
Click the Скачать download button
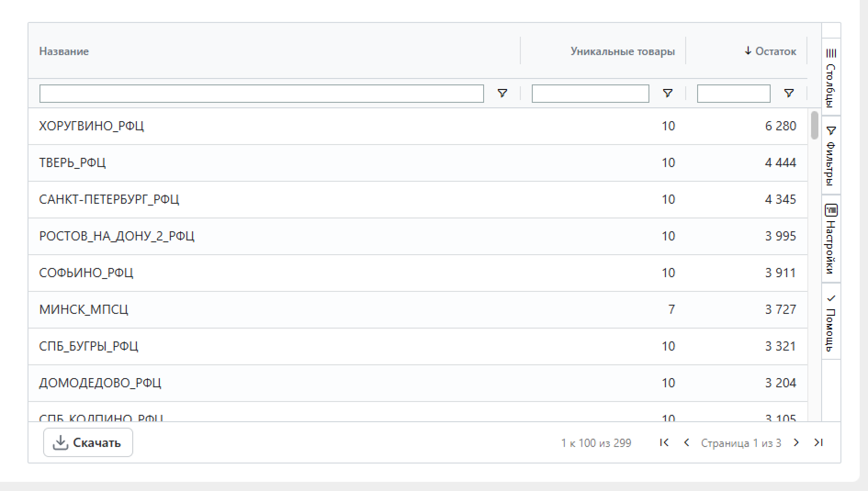click(x=88, y=442)
